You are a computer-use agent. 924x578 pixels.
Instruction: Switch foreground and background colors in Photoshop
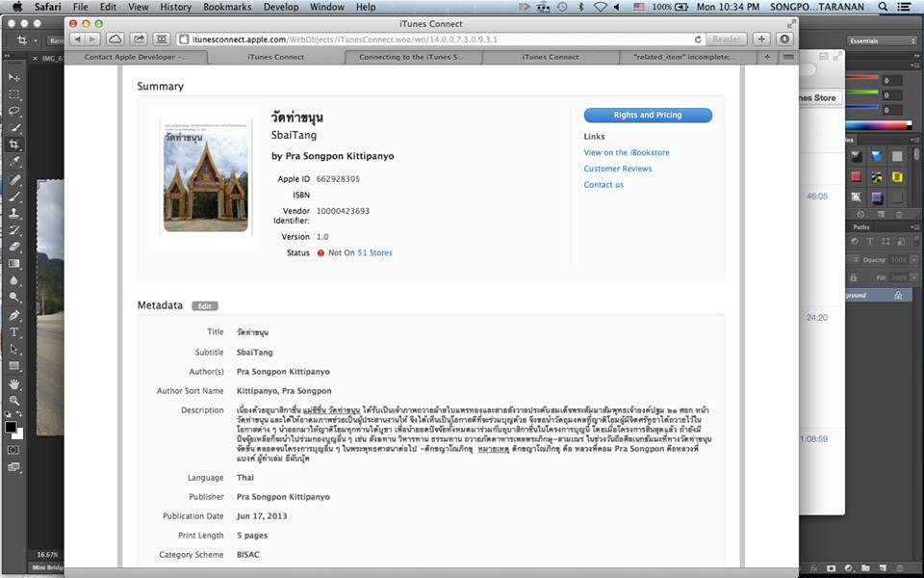click(x=19, y=414)
